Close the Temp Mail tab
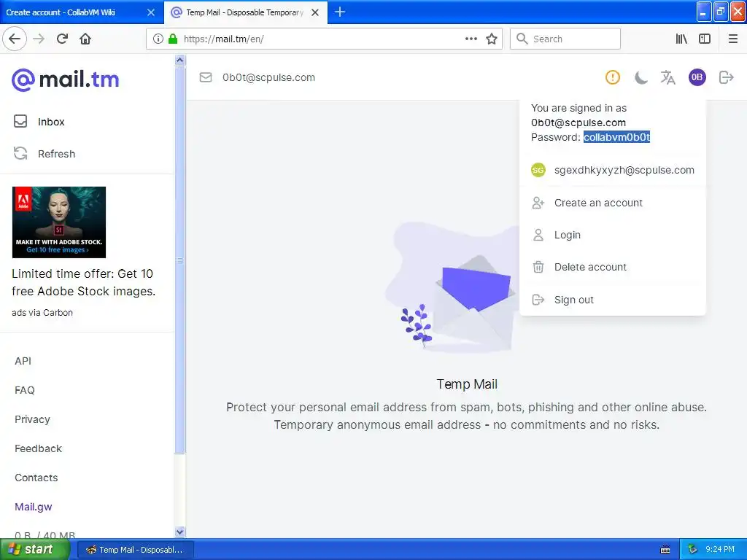The height and width of the screenshot is (560, 747). (315, 12)
